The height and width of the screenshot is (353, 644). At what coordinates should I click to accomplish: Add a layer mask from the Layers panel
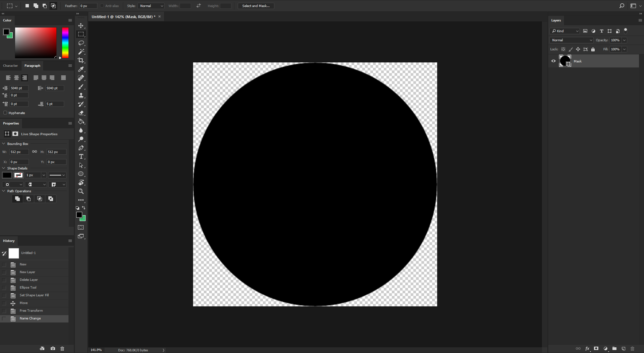pos(596,349)
